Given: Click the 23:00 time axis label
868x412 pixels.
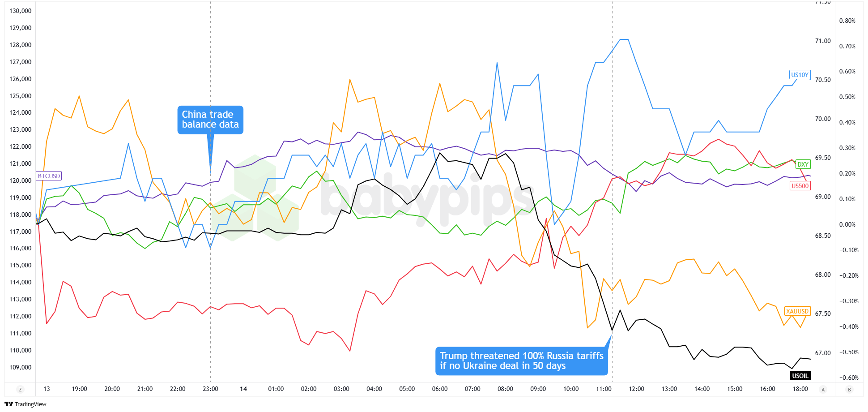Looking at the screenshot, I should (x=210, y=389).
